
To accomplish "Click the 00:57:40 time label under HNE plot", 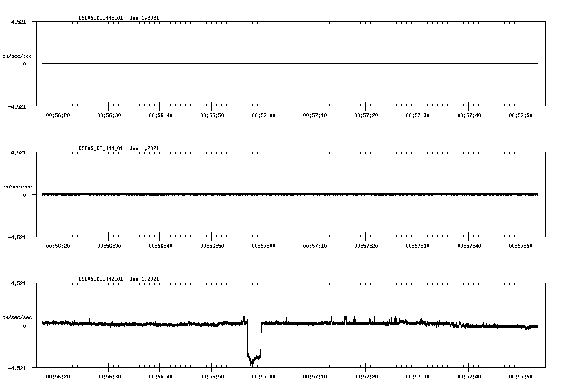I will click(x=469, y=115).
